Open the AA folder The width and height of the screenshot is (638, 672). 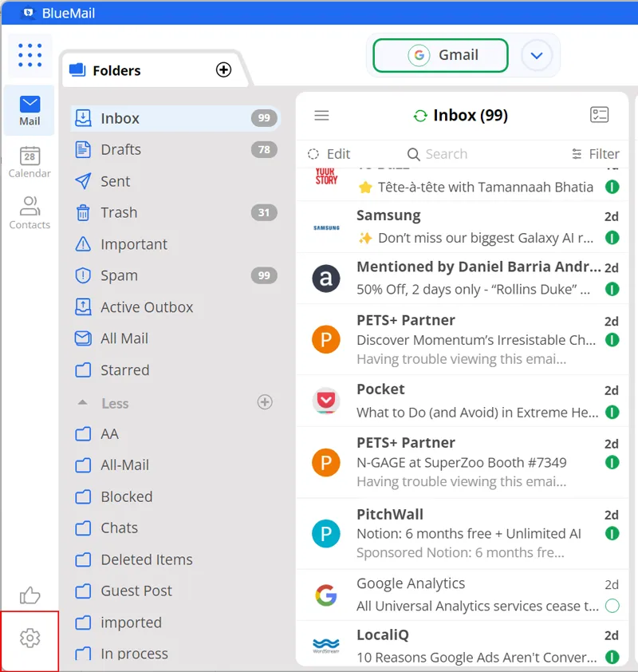point(175,433)
